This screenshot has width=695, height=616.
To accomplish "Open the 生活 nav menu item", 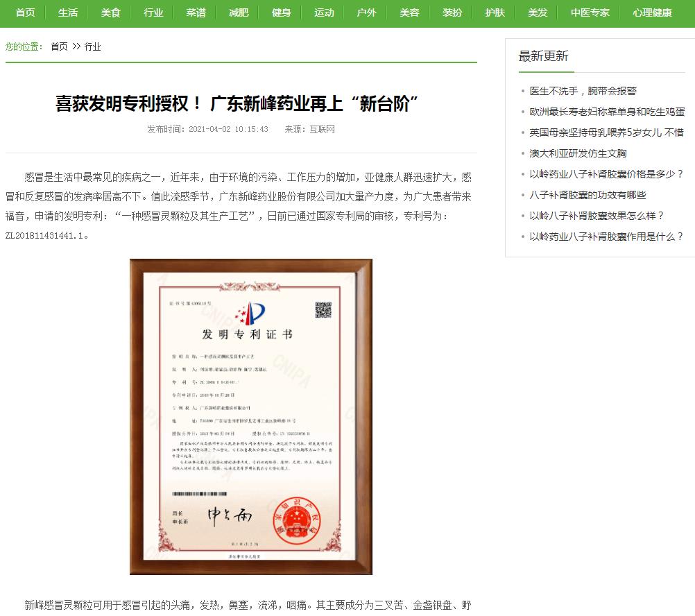I will (68, 13).
